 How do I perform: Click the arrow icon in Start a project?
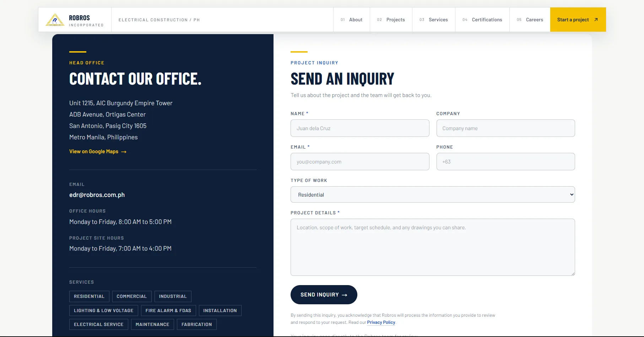click(596, 20)
